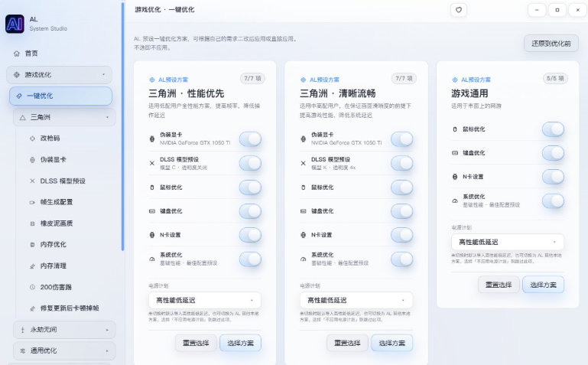Screen dimensions: 588x365
Task: Toggle N卡设置 in 清晰流畅 card
Action: click(401, 235)
